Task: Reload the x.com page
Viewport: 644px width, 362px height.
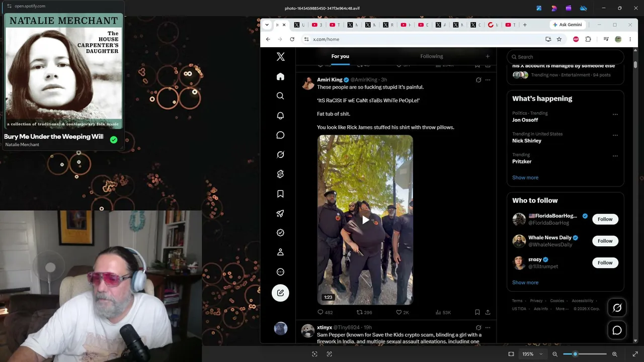Action: (292, 39)
